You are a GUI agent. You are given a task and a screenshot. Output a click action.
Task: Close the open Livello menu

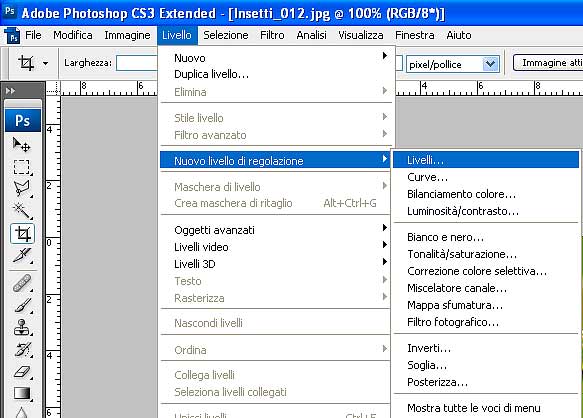pyautogui.click(x=177, y=35)
